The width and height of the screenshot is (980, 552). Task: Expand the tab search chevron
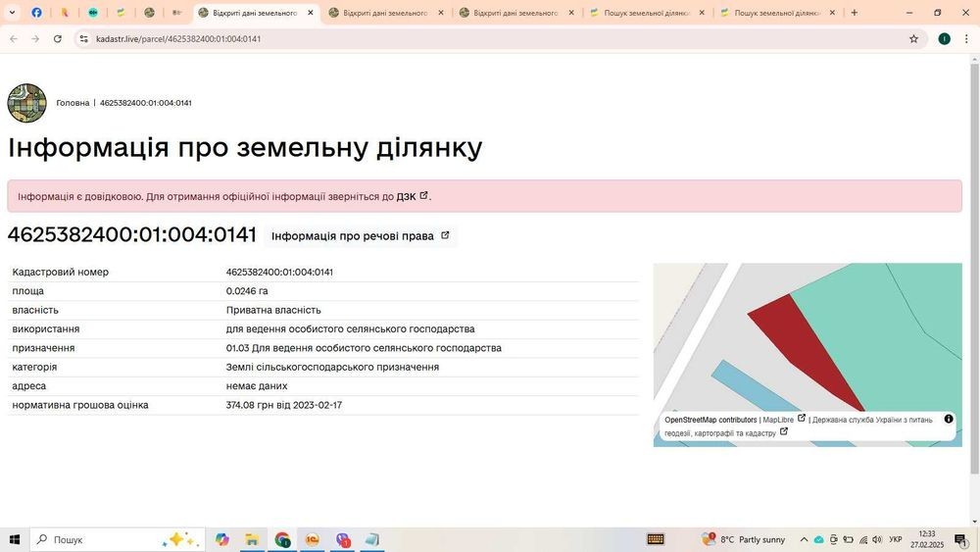pyautogui.click(x=12, y=13)
